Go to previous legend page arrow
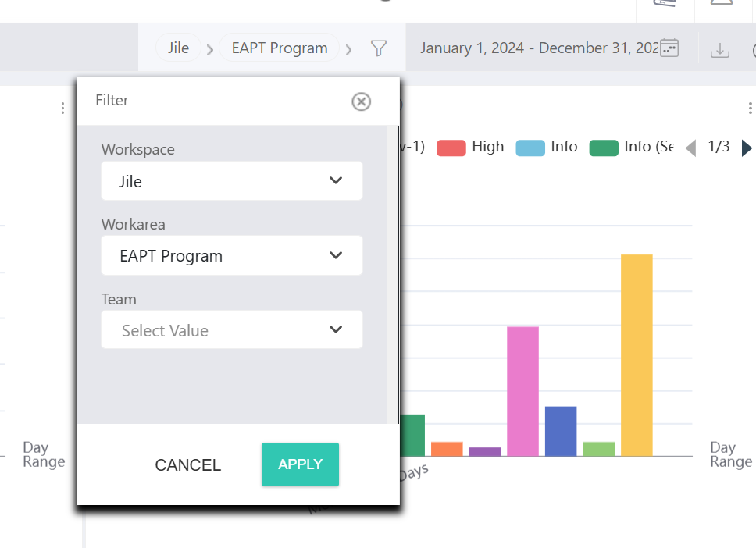This screenshot has height=548, width=756. click(x=690, y=148)
